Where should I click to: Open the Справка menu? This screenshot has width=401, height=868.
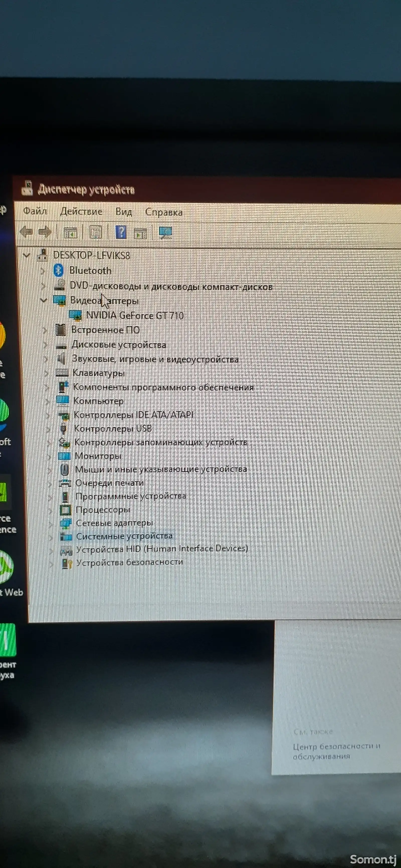click(x=164, y=212)
